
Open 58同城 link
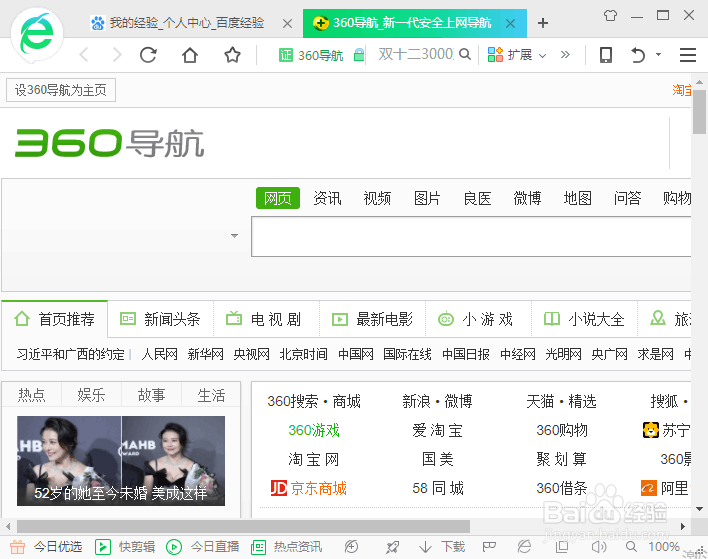pos(438,488)
